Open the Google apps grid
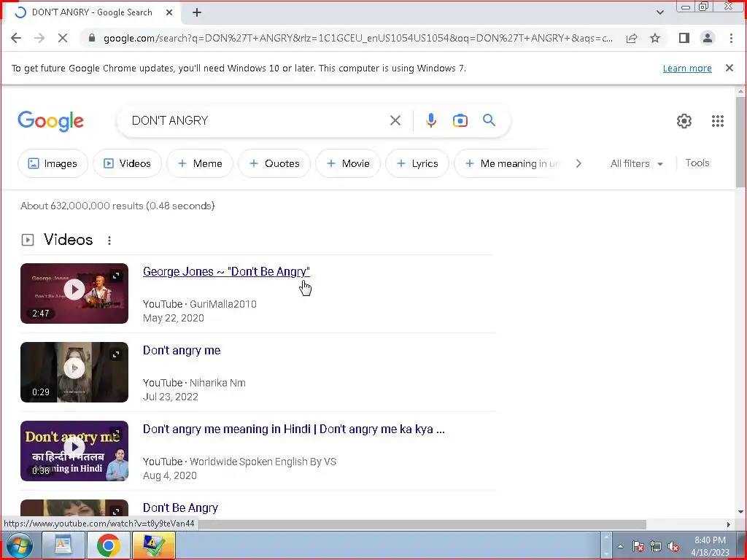747x560 pixels. [x=718, y=121]
